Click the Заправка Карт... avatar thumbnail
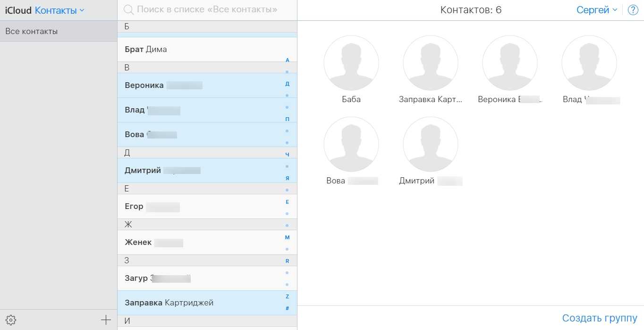Screen dimensions: 644x330 430,63
